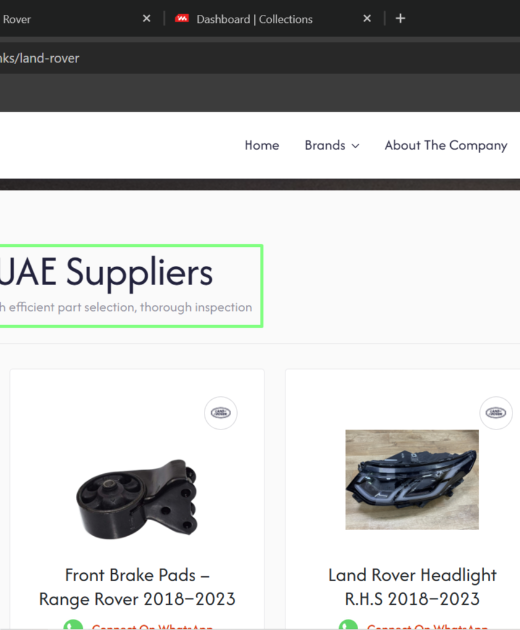
Task: Open the About The Company page
Action: tap(446, 145)
